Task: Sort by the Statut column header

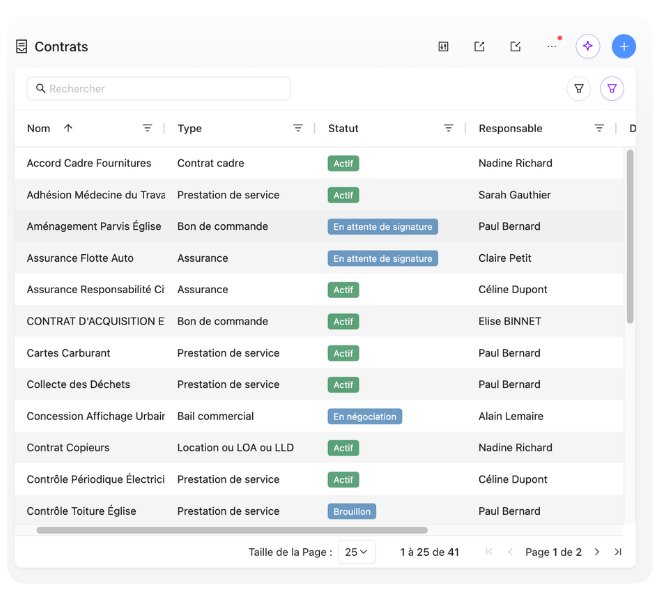Action: click(343, 128)
